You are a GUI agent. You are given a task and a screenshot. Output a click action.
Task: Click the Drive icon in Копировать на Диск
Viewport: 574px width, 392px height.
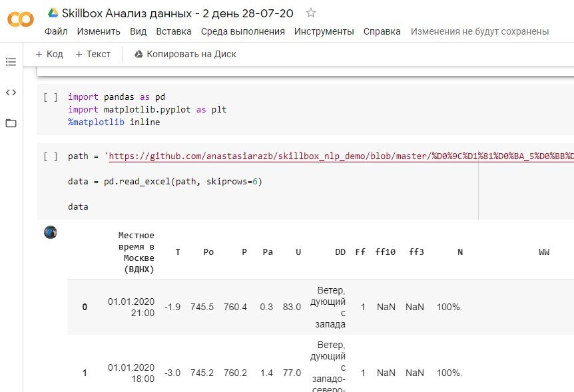[139, 54]
